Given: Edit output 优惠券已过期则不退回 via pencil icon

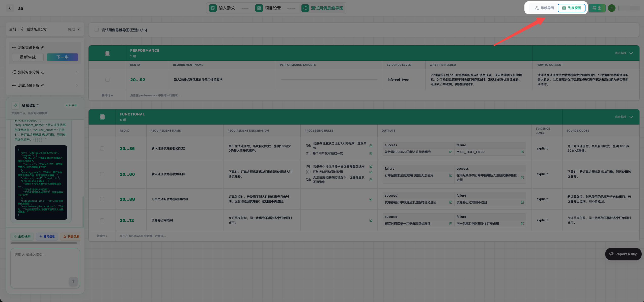Looking at the screenshot, I should 522,202.
